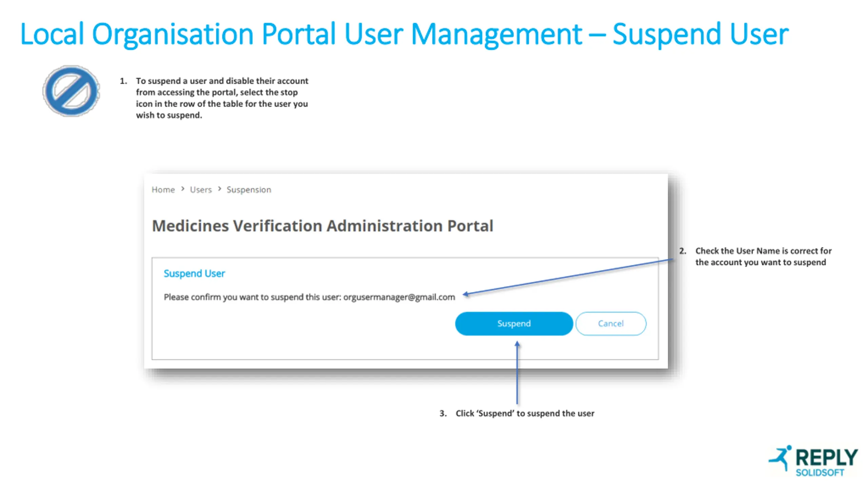This screenshot has height=488, width=868.
Task: Click the blue stop (suspend) icon
Action: click(71, 91)
